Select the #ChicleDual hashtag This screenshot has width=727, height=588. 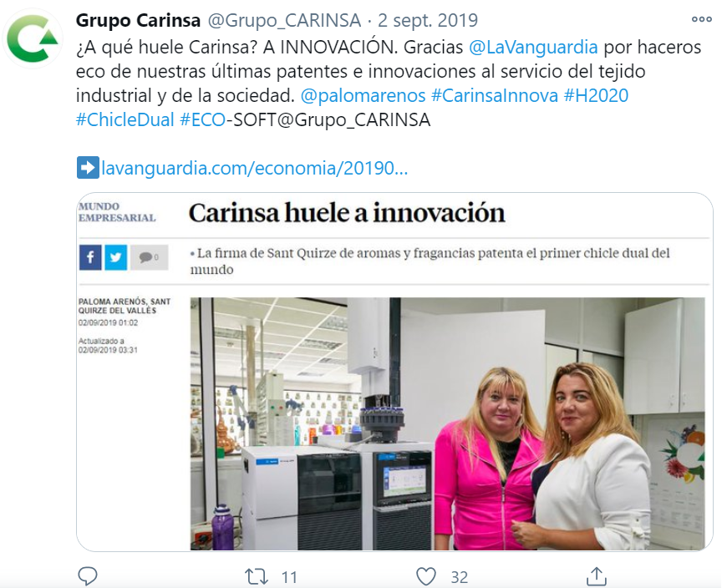pos(125,119)
